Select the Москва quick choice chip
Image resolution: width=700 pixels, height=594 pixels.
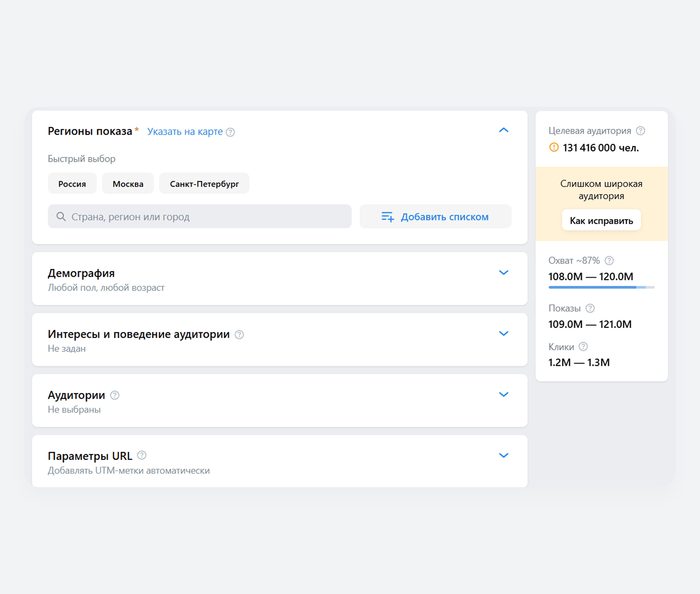point(128,184)
